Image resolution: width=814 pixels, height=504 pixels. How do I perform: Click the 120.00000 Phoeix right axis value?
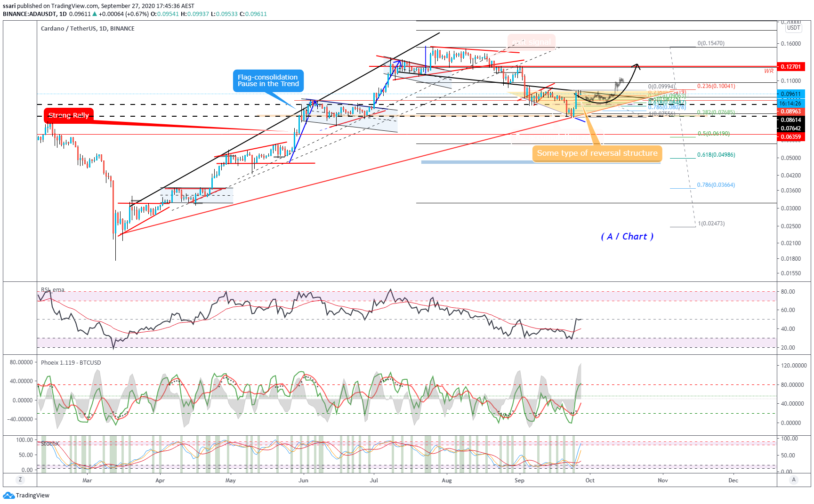click(x=794, y=366)
